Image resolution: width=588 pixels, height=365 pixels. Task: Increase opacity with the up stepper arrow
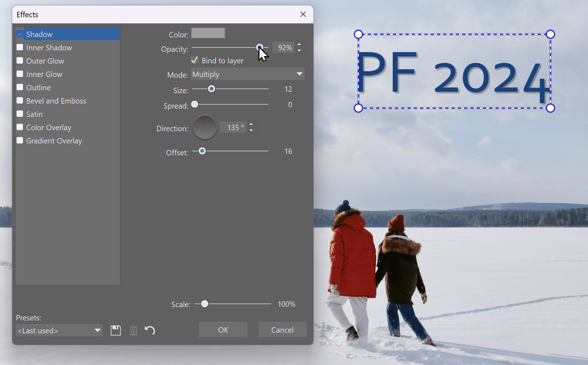click(x=299, y=45)
